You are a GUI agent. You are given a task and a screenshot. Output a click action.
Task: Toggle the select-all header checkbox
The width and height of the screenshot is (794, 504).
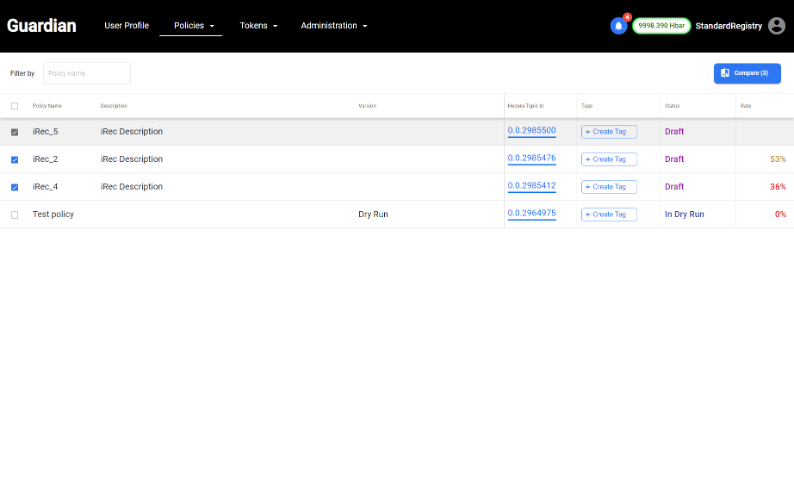click(14, 106)
